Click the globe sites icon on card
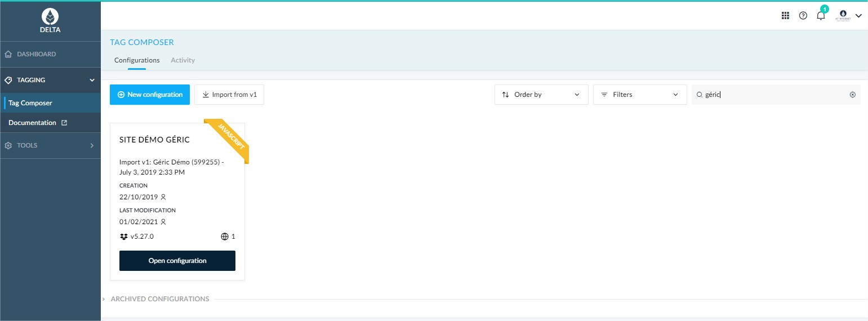Screen dimensions: 868x321 coord(225,237)
